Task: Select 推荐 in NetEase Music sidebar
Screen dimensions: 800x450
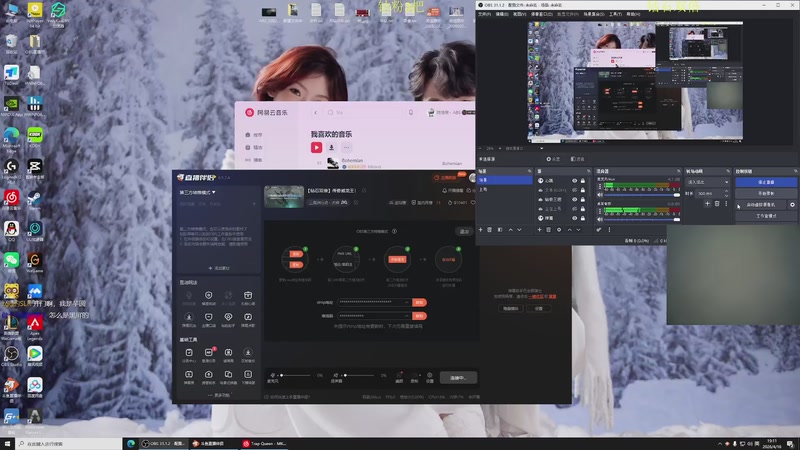Action: (254, 135)
